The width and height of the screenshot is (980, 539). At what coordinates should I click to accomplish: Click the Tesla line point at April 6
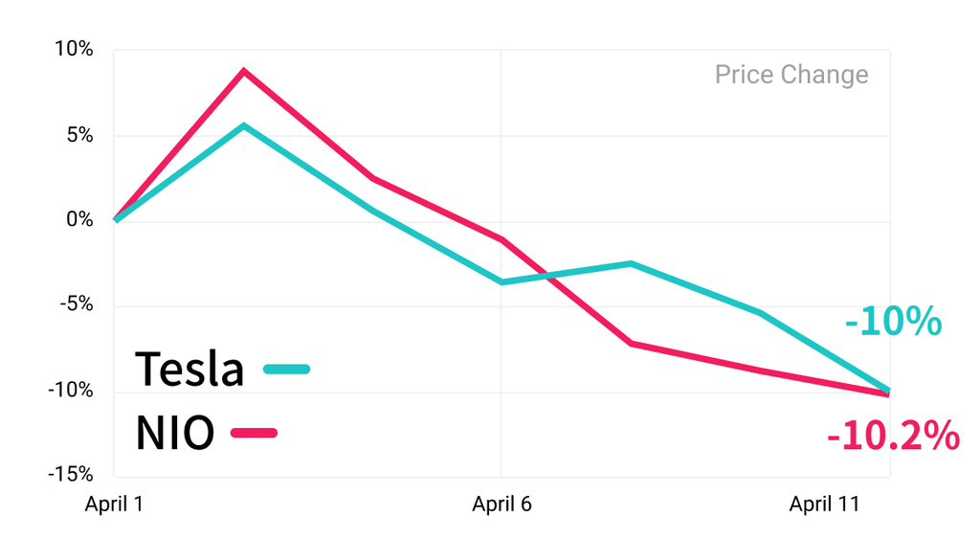tap(501, 282)
